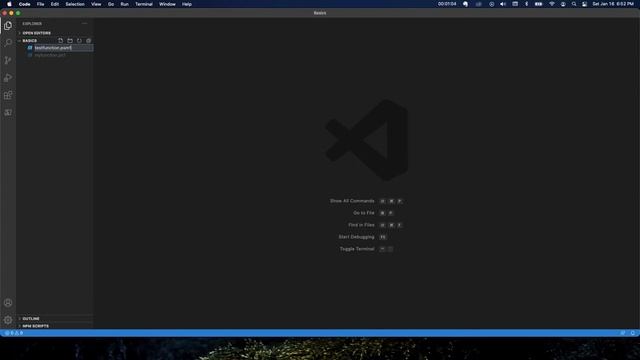
Task: Expand the Open Editors section
Action: pyautogui.click(x=37, y=33)
